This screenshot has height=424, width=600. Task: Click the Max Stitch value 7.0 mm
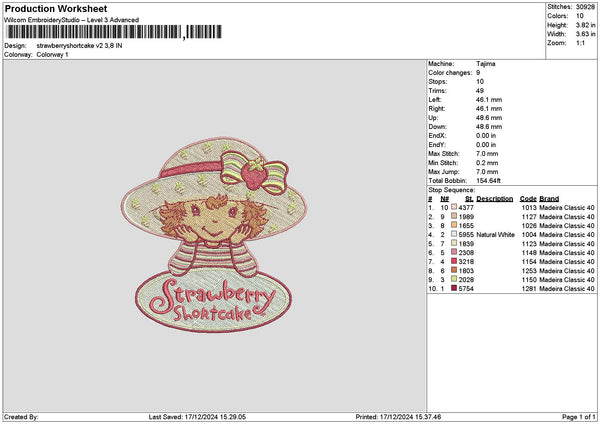(487, 154)
